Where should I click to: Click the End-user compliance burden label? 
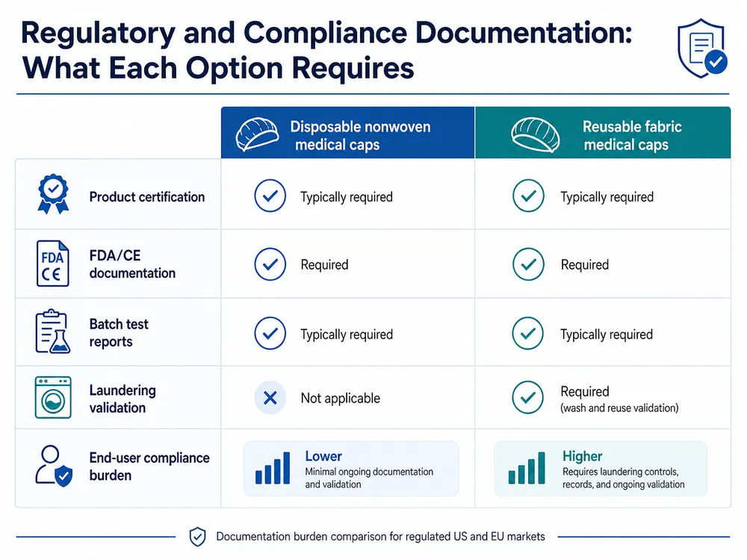point(149,467)
